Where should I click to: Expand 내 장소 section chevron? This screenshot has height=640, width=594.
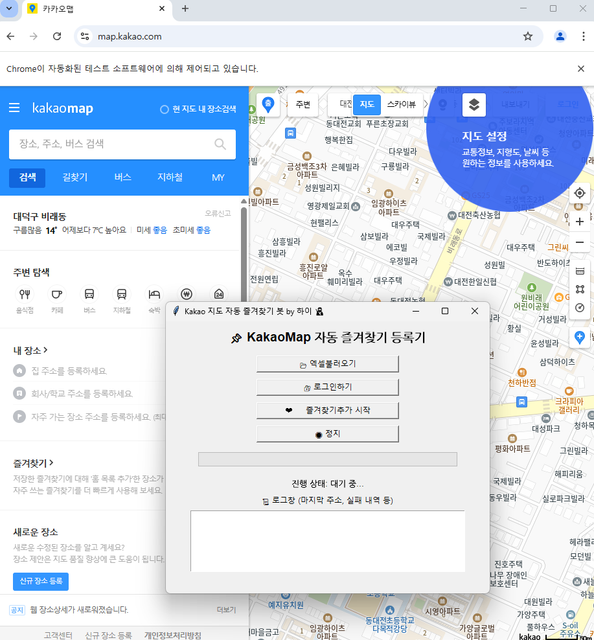click(46, 350)
